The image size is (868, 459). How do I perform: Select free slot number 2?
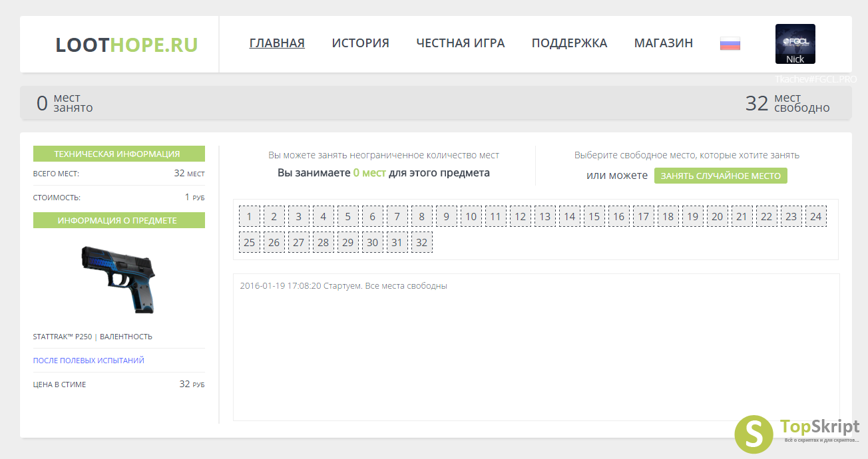[274, 216]
